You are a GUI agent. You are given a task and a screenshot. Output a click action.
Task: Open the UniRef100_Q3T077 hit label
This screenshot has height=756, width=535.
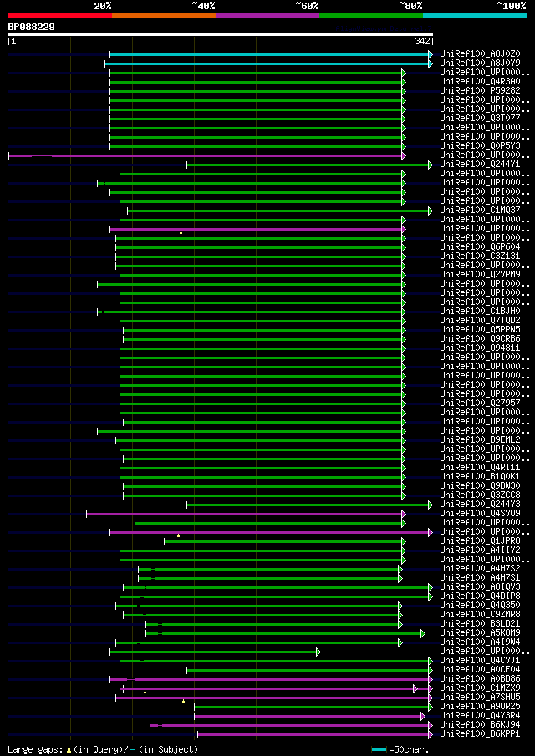pyautogui.click(x=480, y=118)
